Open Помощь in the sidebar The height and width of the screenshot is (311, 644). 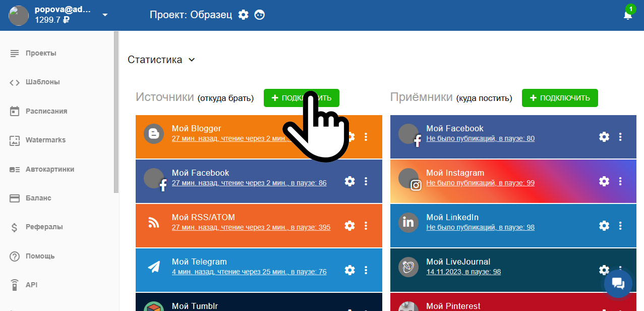coord(40,256)
